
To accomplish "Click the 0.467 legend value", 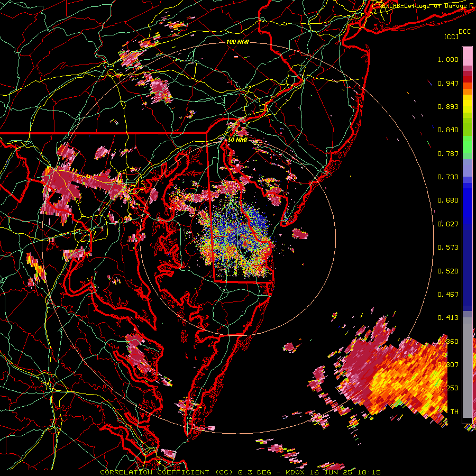I will pos(448,295).
